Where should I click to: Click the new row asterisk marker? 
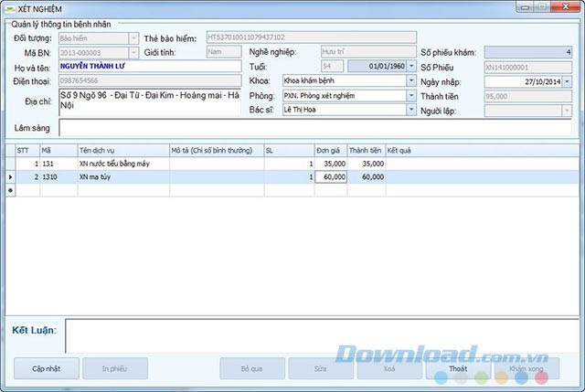(10, 190)
